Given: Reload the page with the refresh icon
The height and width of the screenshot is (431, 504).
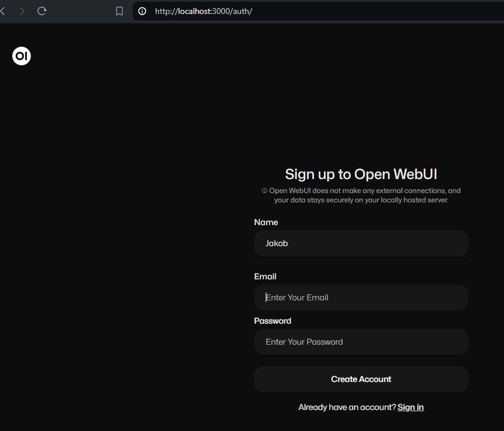Looking at the screenshot, I should [42, 11].
